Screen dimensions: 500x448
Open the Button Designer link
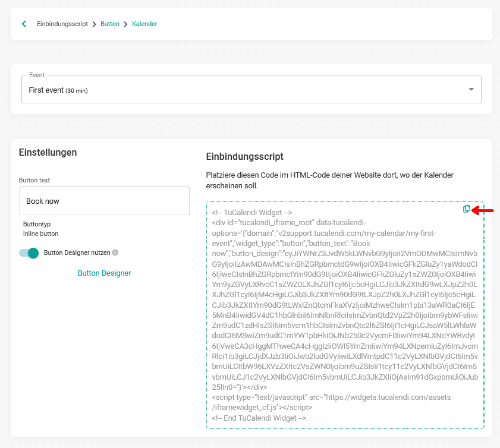point(104,273)
